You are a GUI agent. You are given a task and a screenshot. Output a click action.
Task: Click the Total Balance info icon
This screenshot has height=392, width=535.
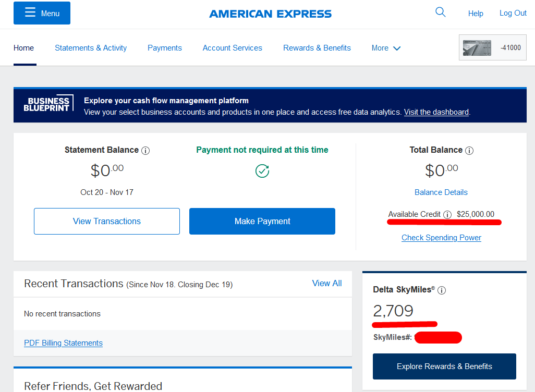point(469,151)
